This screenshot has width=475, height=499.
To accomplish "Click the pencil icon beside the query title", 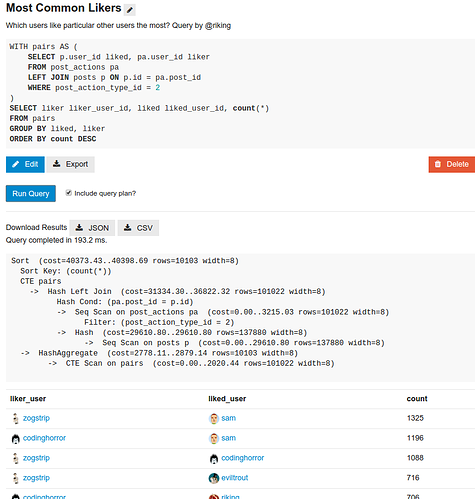I will 130,10.
